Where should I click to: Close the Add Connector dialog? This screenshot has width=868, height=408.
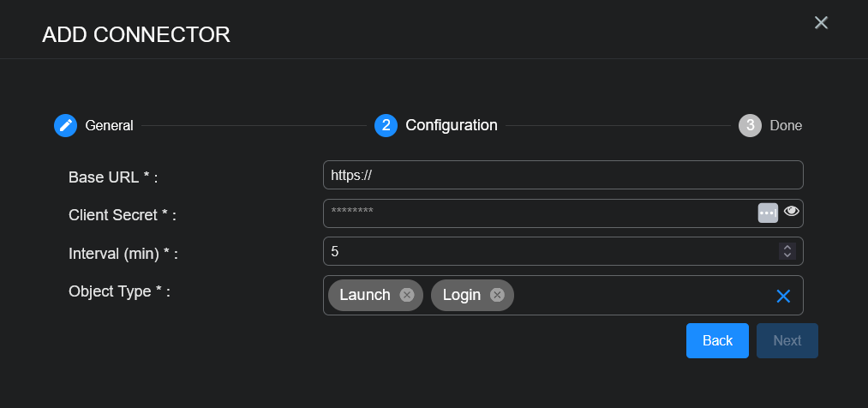821,23
